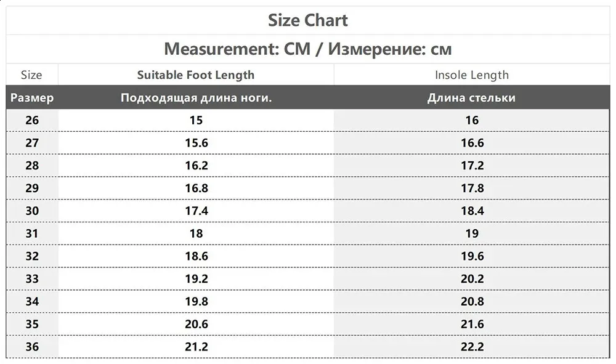Click the Insole Length header
Image resolution: width=616 pixels, height=364 pixels.
471,75
